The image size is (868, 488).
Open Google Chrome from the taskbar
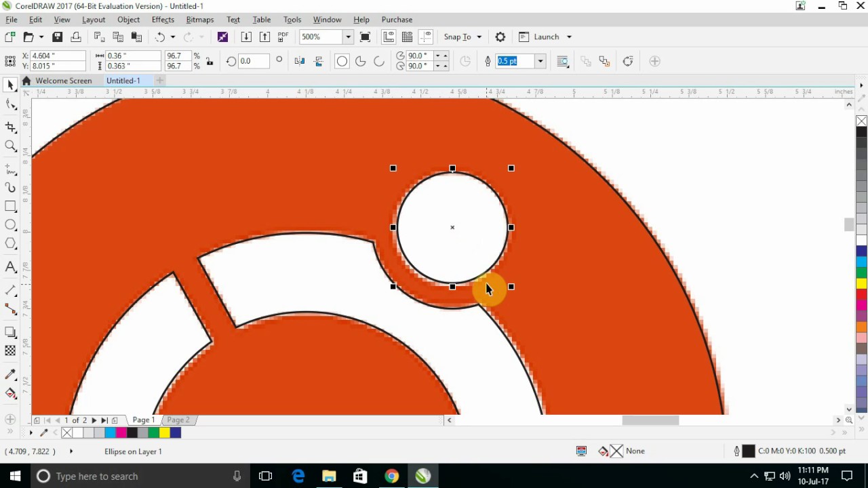391,476
